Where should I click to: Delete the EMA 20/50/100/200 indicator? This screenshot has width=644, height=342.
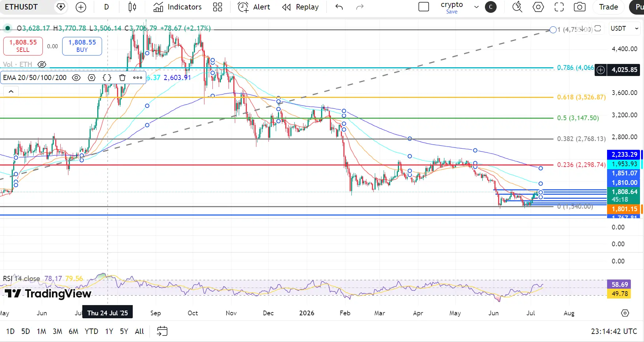(123, 77)
